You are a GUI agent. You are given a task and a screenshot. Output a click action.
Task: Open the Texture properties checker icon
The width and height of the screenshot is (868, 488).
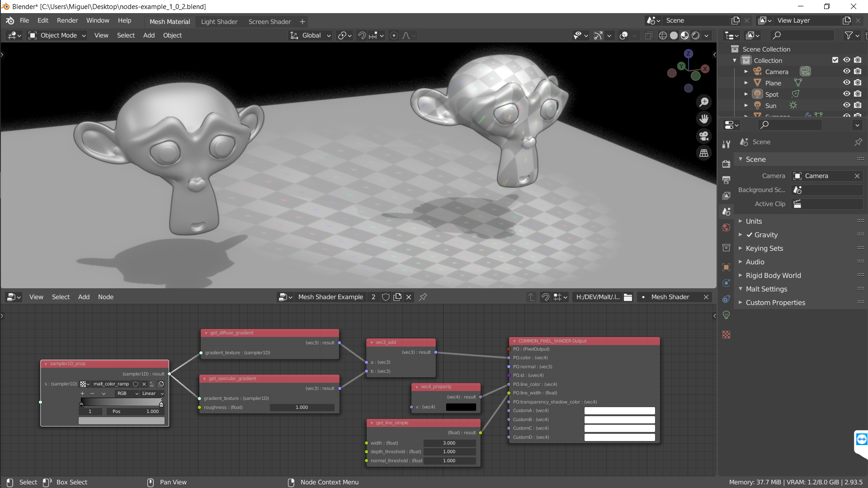(x=726, y=335)
